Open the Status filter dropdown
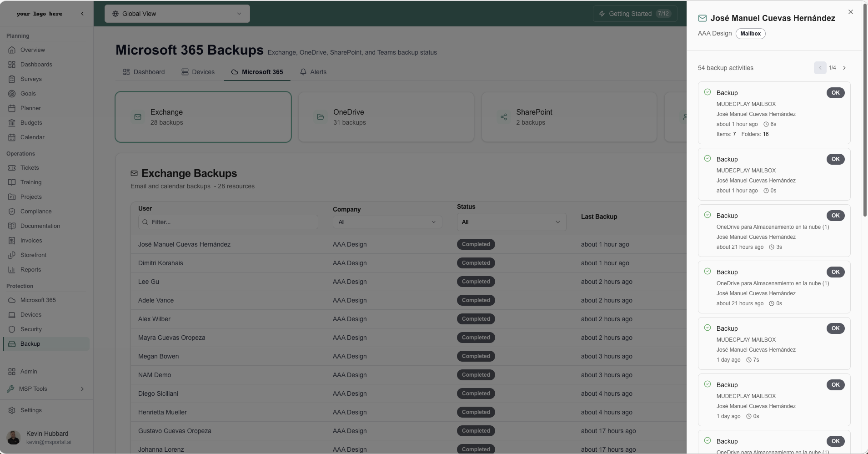The width and height of the screenshot is (868, 454). (511, 222)
